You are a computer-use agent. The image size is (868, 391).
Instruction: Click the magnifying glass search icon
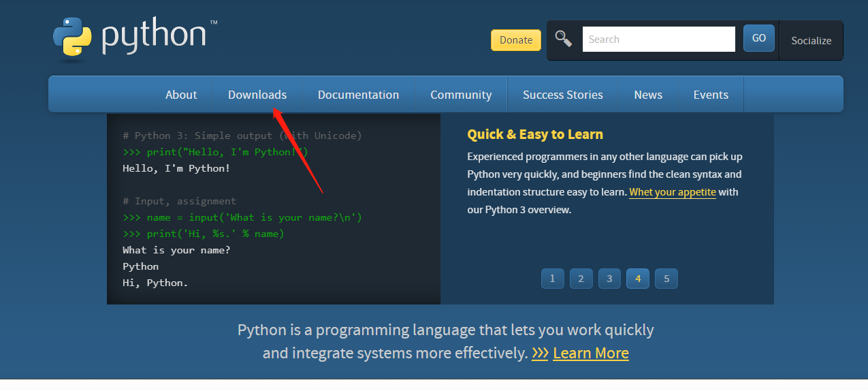(564, 39)
